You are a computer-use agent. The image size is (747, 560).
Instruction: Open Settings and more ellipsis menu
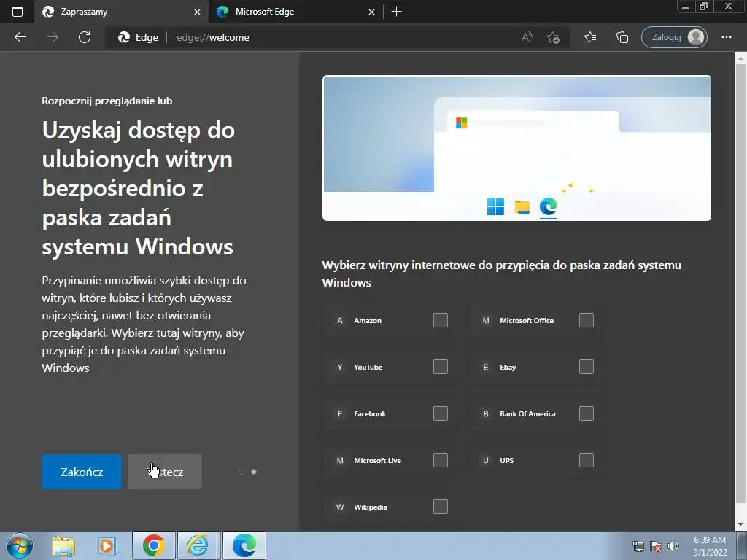(x=726, y=37)
